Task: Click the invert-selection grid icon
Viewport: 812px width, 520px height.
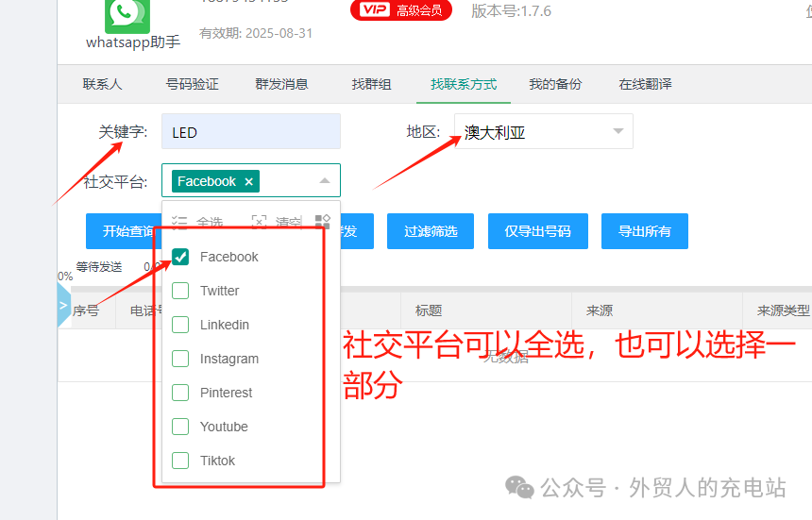Action: tap(323, 222)
